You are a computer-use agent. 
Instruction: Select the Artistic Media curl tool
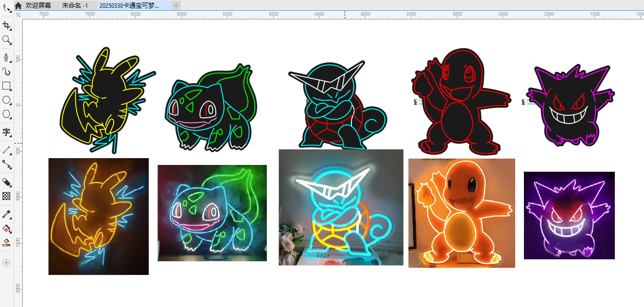pyautogui.click(x=6, y=72)
